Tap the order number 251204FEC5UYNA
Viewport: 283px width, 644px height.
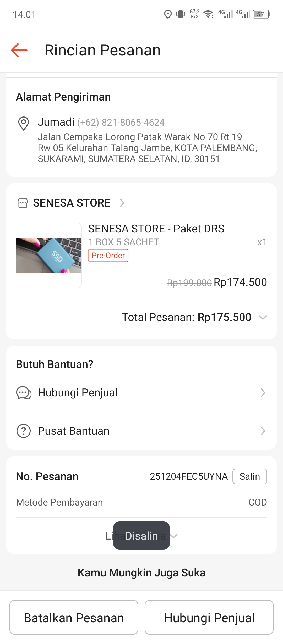coord(189,476)
